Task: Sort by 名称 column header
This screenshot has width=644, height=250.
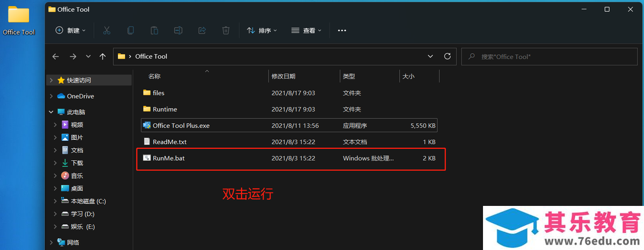Action: (154, 76)
